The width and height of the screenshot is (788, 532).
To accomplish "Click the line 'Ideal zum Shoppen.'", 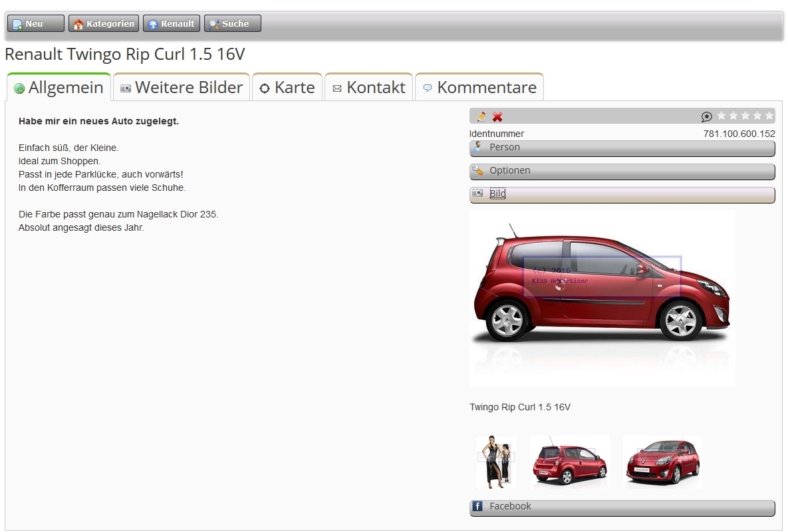I will (x=59, y=161).
